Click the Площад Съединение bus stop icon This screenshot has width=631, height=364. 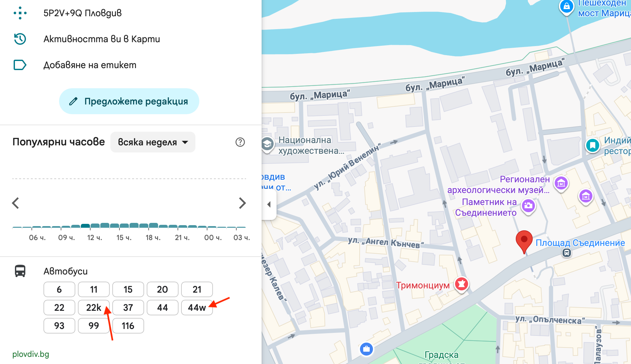point(566,253)
